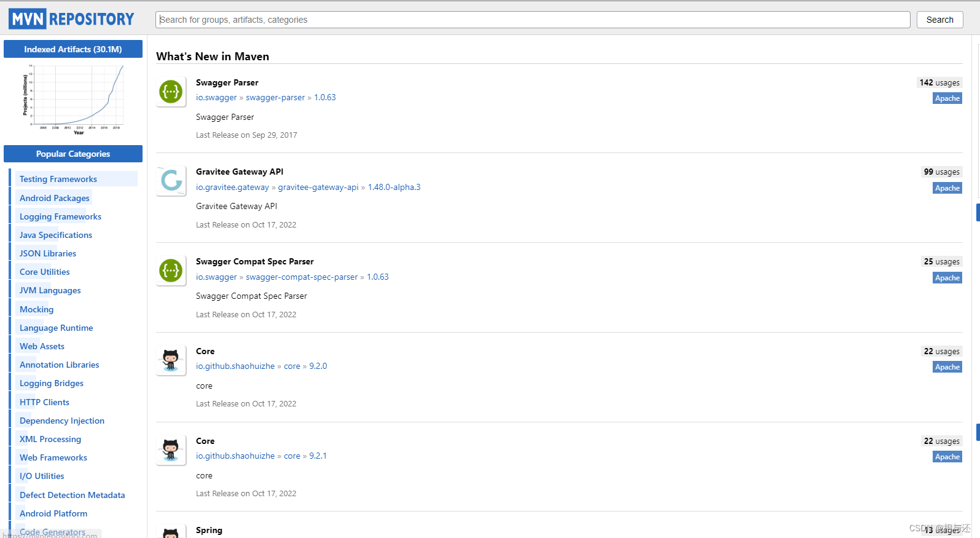The width and height of the screenshot is (980, 538).
Task: Open the Dependency Injection category
Action: [x=62, y=421]
